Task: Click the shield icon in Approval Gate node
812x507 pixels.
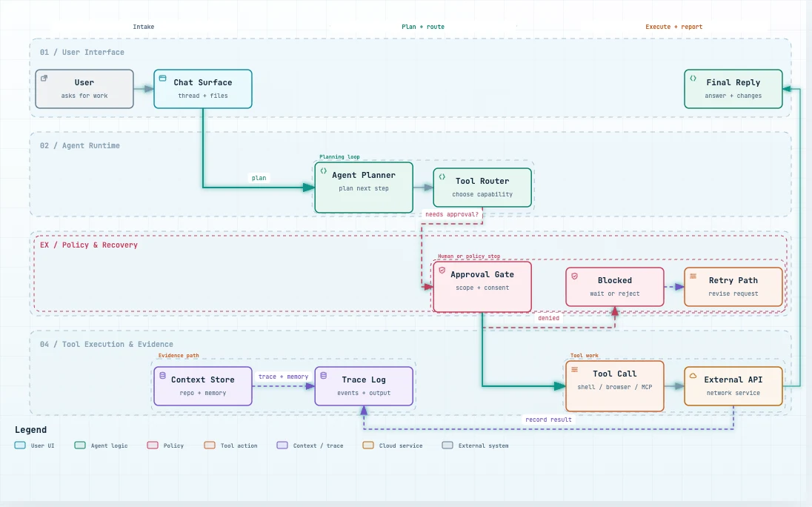Action: [x=442, y=271]
